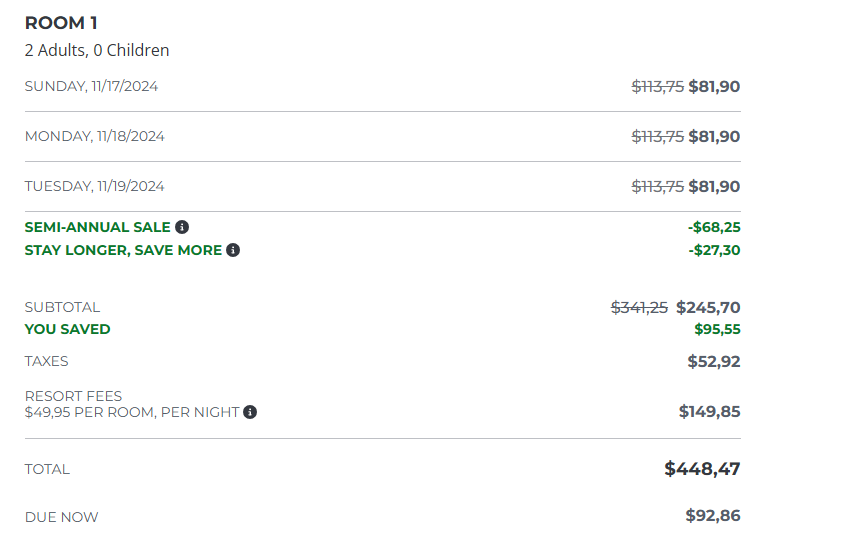Click the You Saved amount $95,55

717,329
